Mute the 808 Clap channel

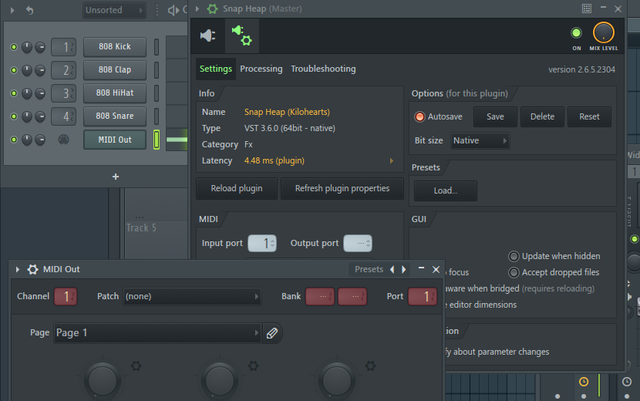13,70
